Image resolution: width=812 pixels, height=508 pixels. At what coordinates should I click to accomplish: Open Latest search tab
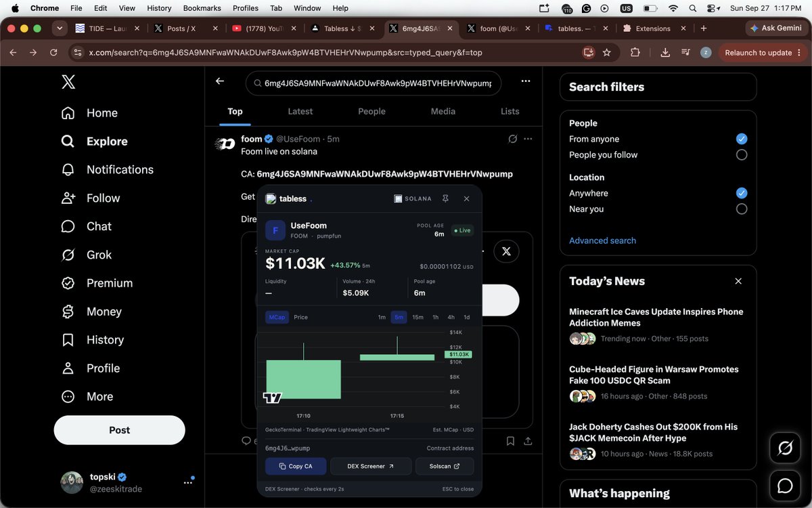300,111
